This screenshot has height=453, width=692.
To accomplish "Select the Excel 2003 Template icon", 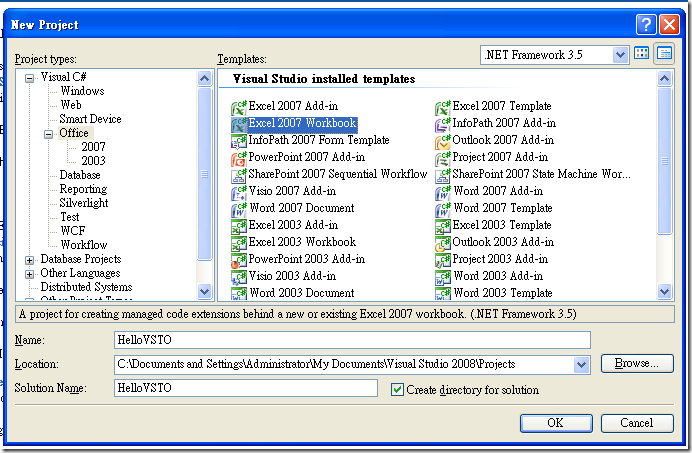I will pyautogui.click(x=443, y=226).
